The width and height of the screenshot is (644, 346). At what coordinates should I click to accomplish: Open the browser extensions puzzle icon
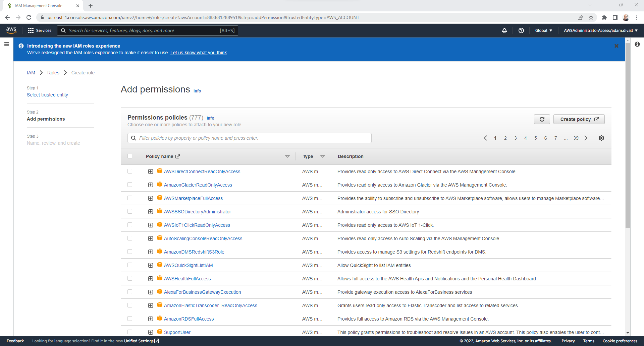pos(604,17)
